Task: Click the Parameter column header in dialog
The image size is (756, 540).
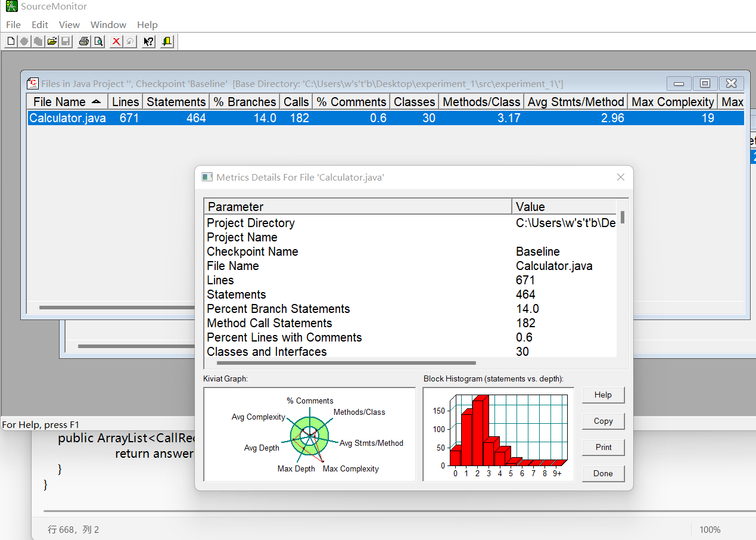Action: click(357, 207)
